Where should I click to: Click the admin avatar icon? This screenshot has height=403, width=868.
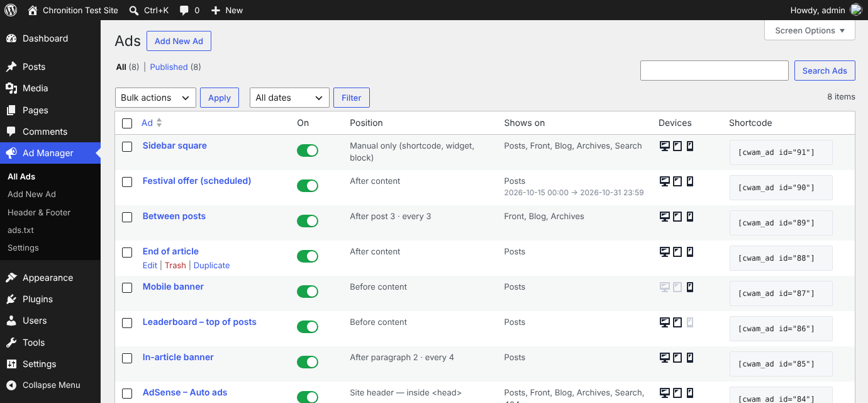pyautogui.click(x=856, y=10)
